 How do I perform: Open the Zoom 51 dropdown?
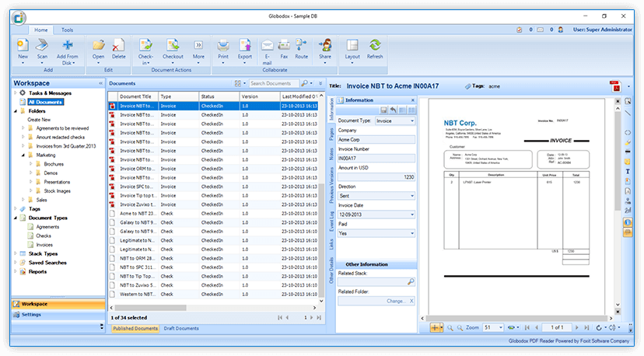point(501,327)
